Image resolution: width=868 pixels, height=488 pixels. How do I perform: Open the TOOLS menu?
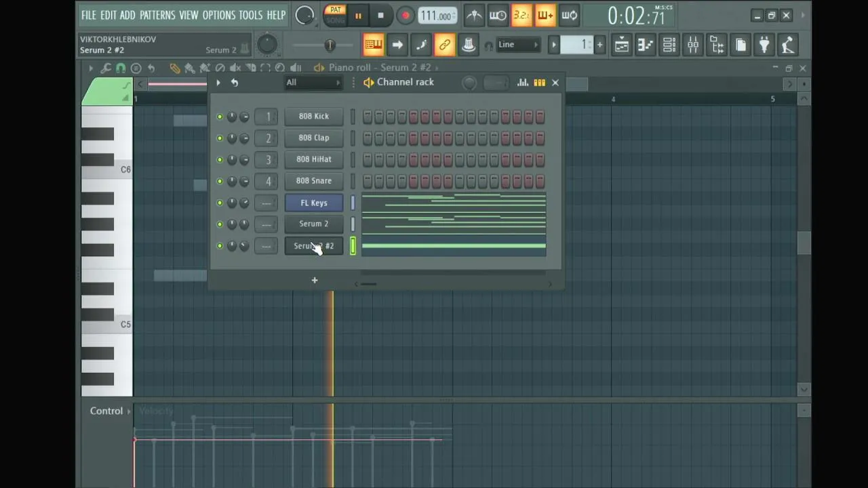coord(250,15)
